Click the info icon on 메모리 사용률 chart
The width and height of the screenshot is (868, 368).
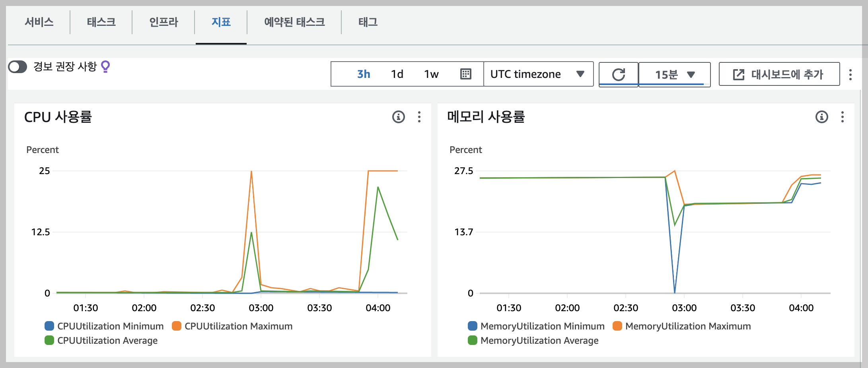point(822,117)
